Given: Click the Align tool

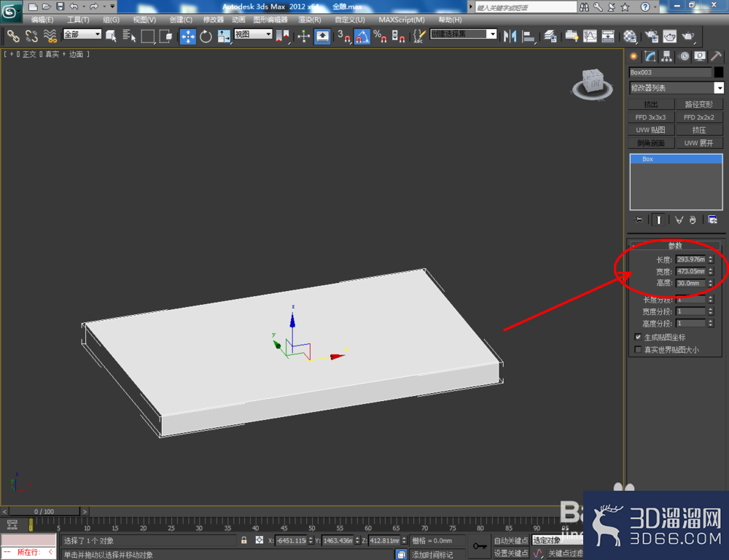Looking at the screenshot, I should 528,36.
